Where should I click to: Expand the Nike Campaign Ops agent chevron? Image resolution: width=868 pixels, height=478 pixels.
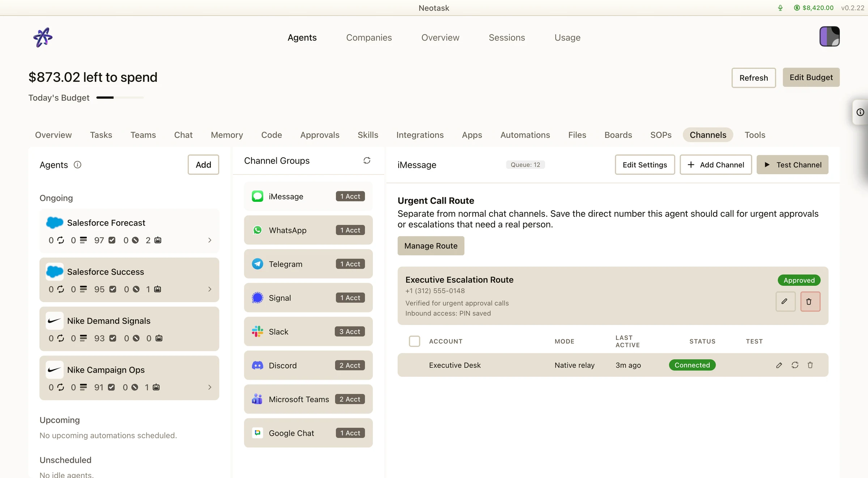pyautogui.click(x=210, y=387)
